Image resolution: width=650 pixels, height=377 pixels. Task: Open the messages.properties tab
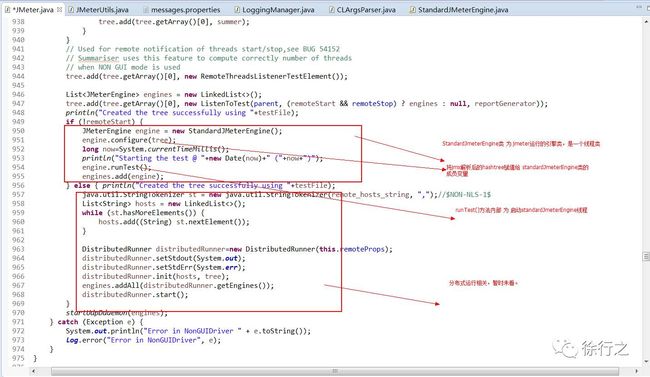tap(185, 10)
